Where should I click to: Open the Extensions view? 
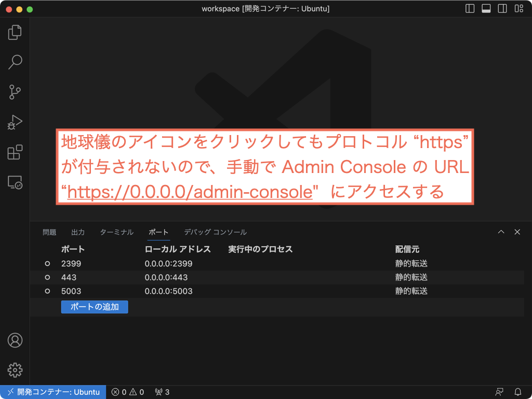[x=15, y=152]
